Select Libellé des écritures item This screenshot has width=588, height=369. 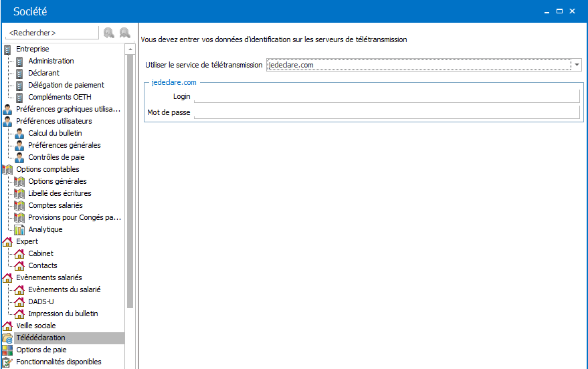[60, 193]
